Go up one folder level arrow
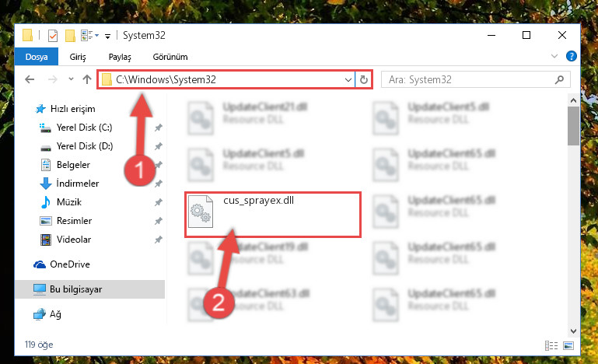This screenshot has width=598, height=364. tap(87, 79)
